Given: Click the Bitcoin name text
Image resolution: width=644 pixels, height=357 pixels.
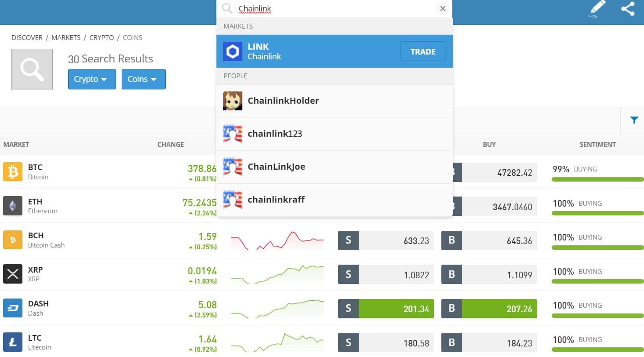Looking at the screenshot, I should click(38, 177).
